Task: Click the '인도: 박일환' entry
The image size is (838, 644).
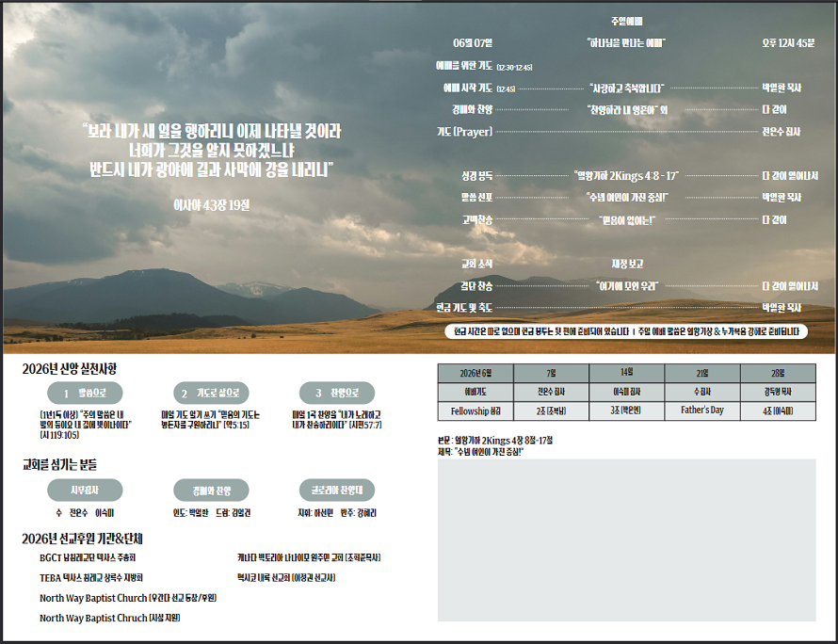Action: click(191, 512)
